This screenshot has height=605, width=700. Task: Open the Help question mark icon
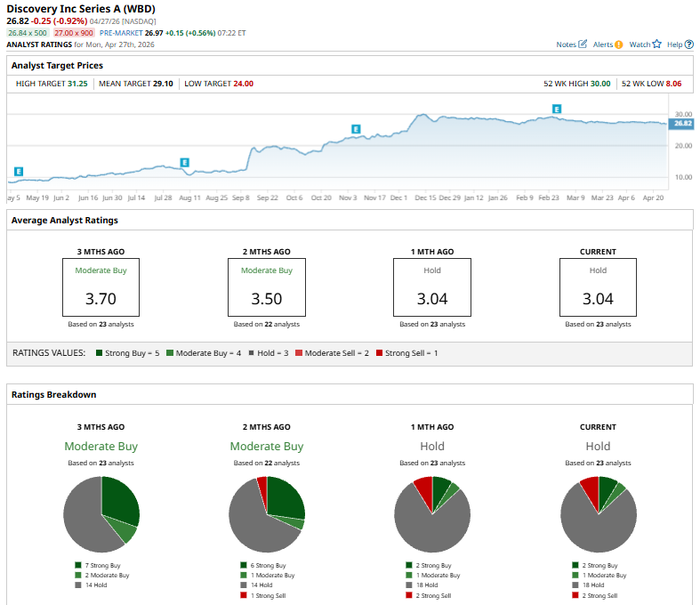click(689, 44)
